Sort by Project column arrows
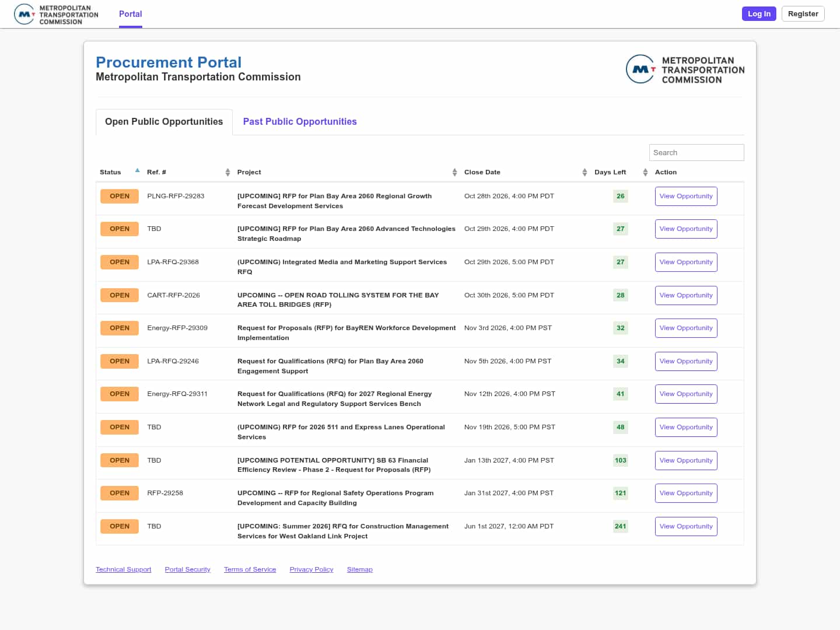The width and height of the screenshot is (840, 630). point(454,172)
